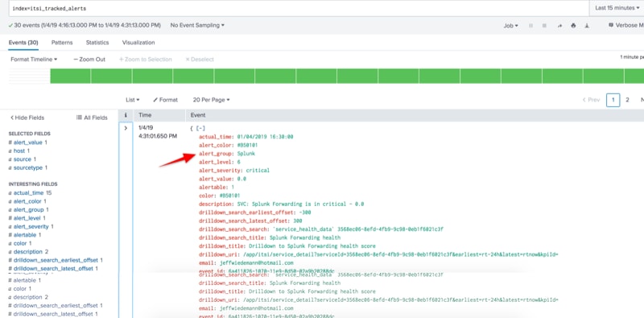
Task: Stop the search job
Action: (x=544, y=26)
